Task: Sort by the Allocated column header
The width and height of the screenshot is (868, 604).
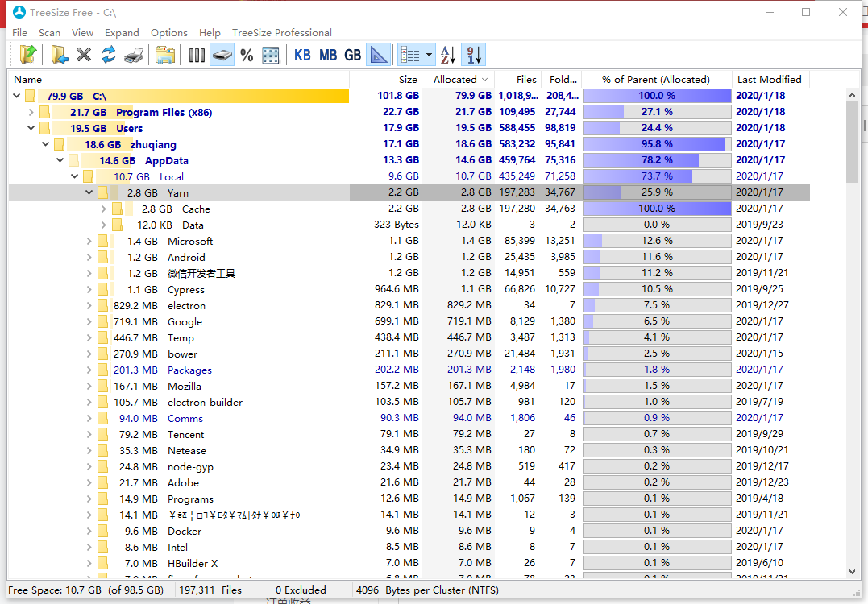Action: 459,79
